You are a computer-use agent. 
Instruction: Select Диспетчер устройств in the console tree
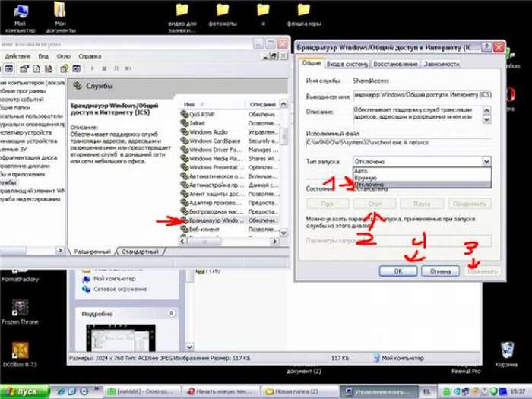pos(26,133)
